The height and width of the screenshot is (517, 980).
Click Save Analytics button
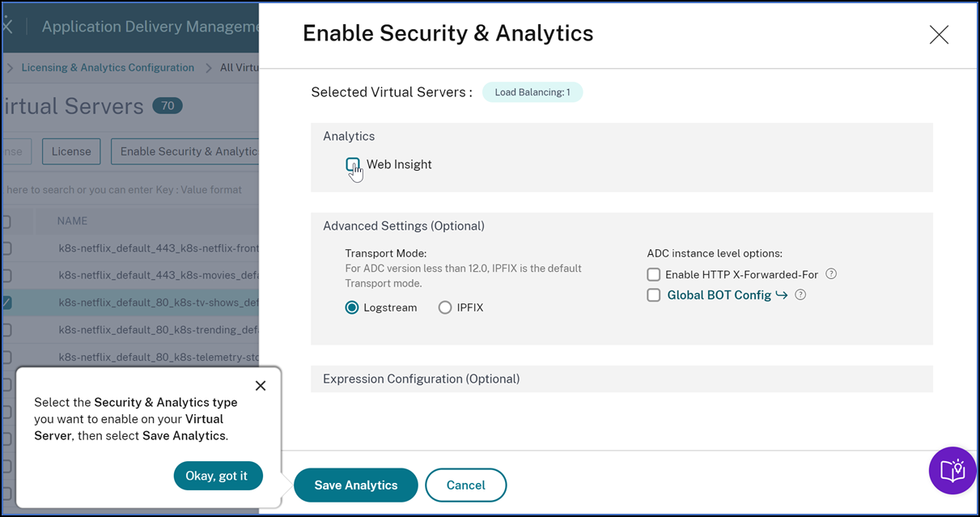[356, 485]
